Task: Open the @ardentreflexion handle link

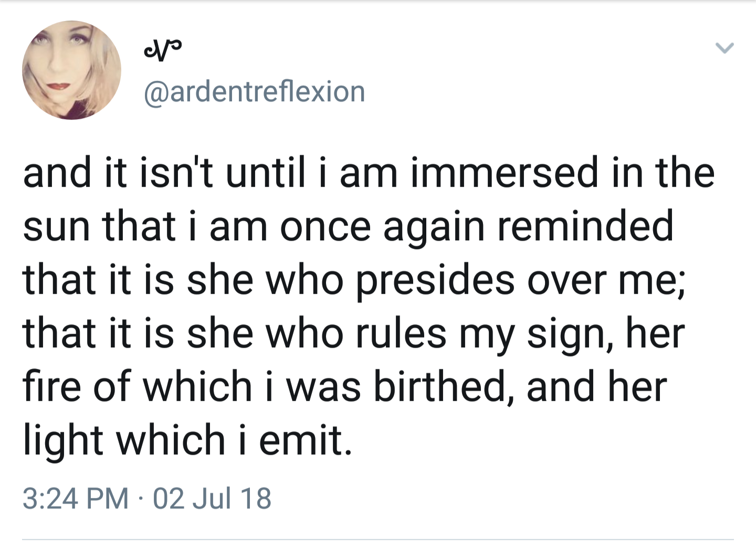Action: pos(255,92)
